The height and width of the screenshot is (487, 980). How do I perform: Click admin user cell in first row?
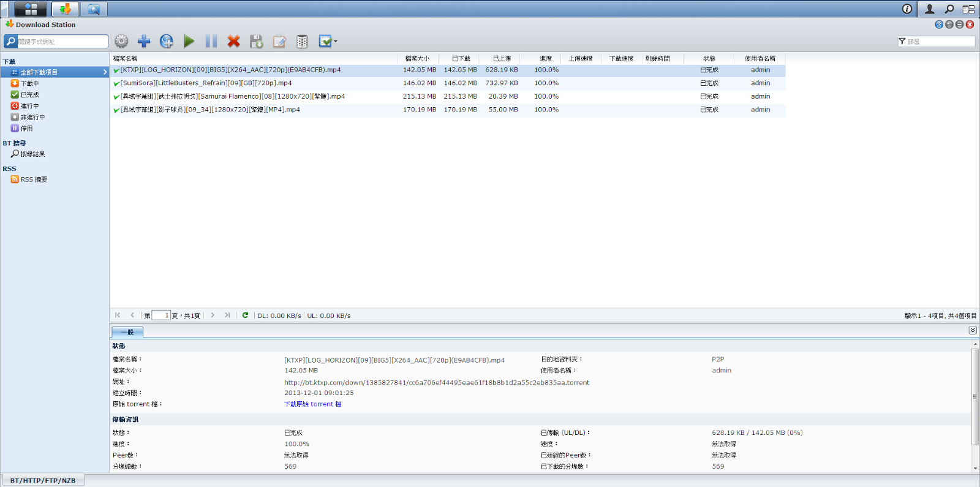click(x=760, y=70)
